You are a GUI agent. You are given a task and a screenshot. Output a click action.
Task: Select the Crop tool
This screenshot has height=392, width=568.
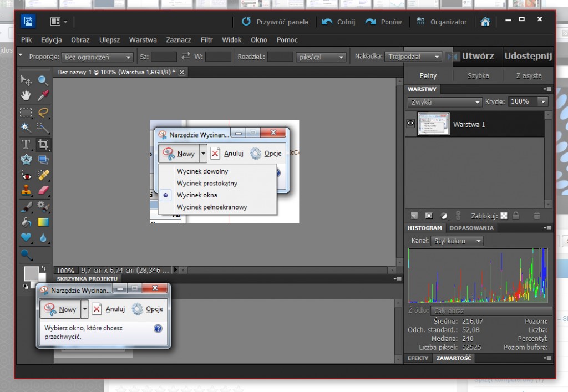click(43, 144)
